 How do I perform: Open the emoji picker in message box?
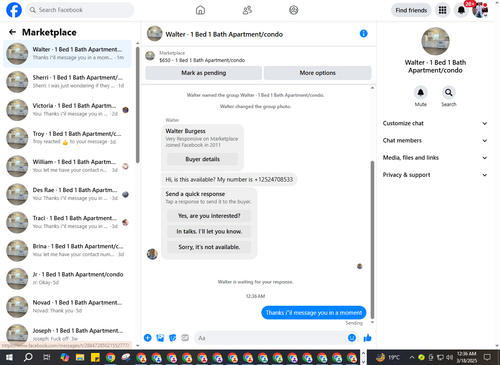pyautogui.click(x=352, y=338)
